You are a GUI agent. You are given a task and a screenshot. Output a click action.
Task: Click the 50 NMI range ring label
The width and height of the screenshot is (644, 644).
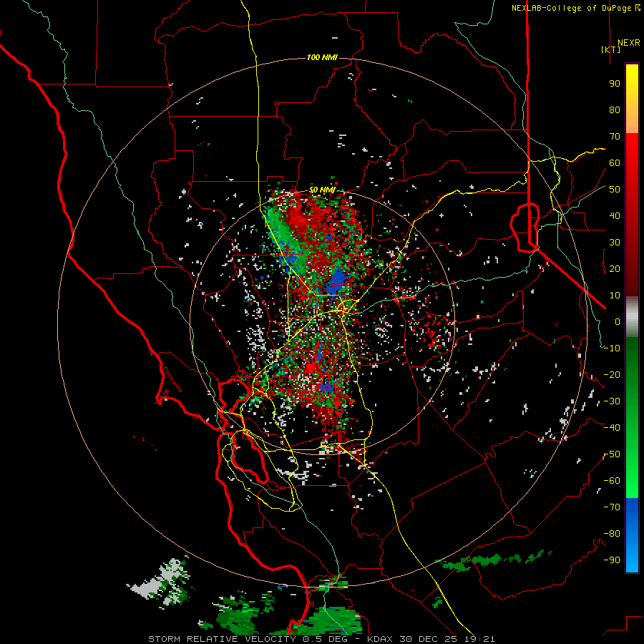pos(322,190)
